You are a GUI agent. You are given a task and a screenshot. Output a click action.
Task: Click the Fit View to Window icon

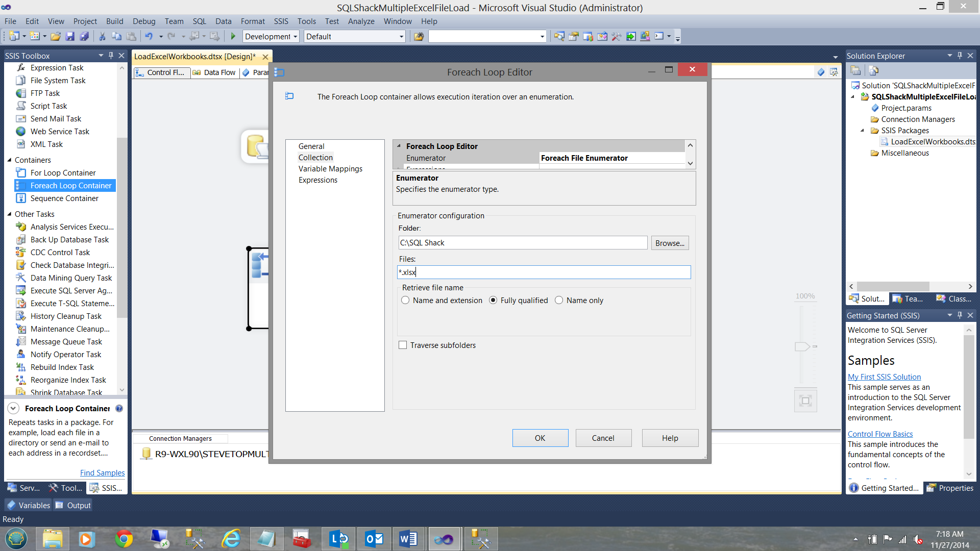[805, 400]
